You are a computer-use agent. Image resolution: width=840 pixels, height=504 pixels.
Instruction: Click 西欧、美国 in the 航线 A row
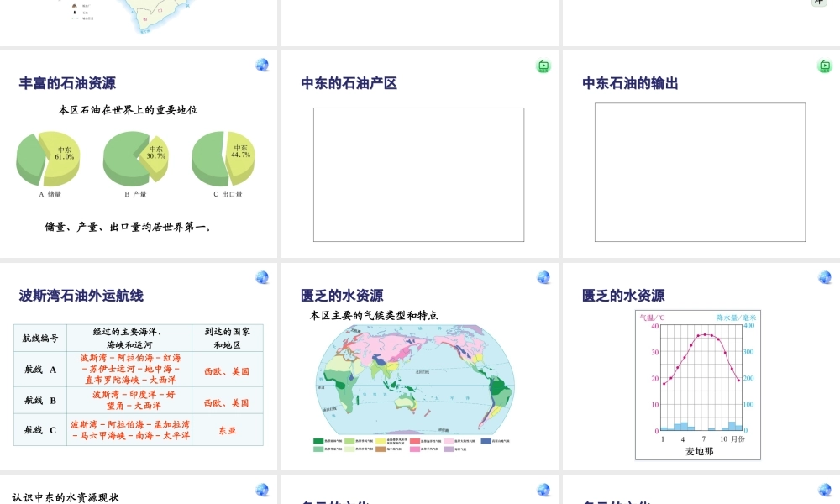(x=227, y=372)
